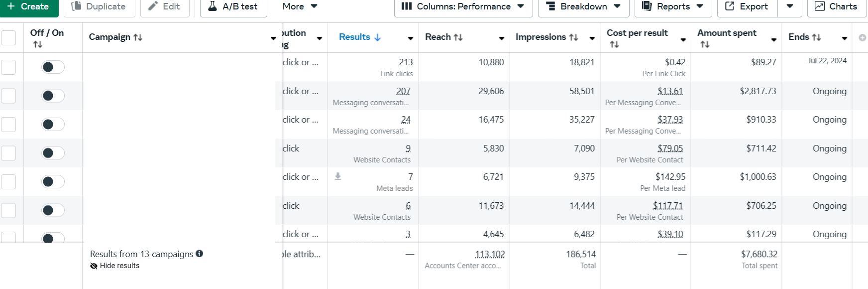Select the checkbox for the Meta leads row
868x289 pixels.
tap(8, 182)
